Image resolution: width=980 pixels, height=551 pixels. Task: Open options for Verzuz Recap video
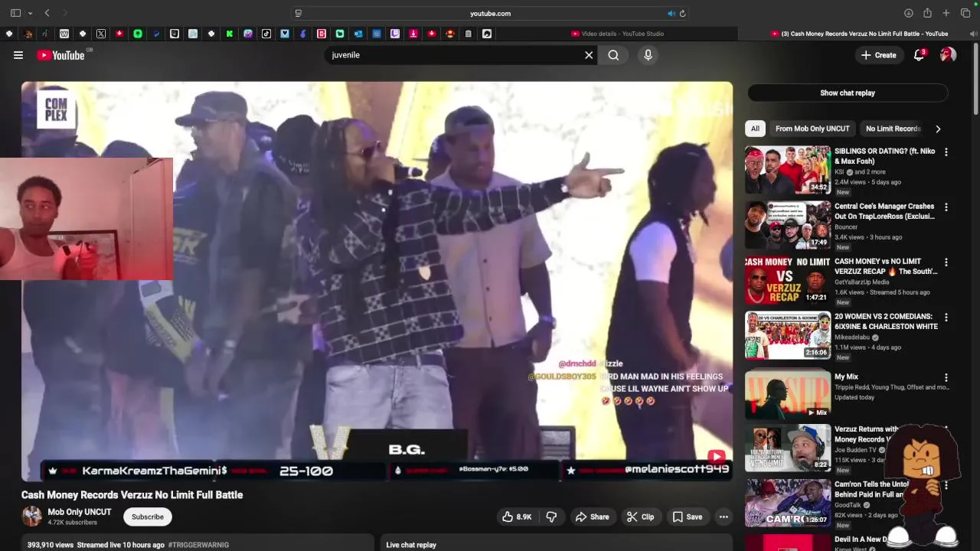(946, 262)
